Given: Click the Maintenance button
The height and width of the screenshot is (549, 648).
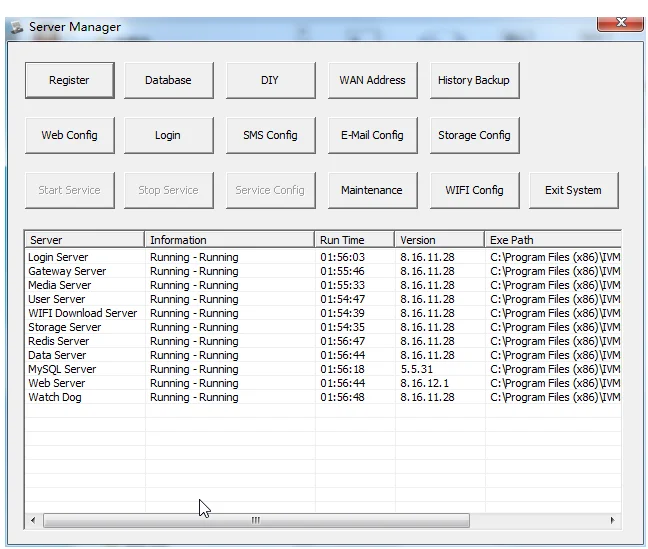Looking at the screenshot, I should pyautogui.click(x=372, y=190).
